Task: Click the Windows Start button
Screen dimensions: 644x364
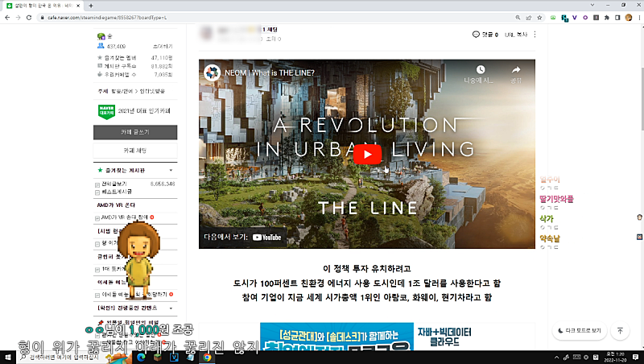Action: (x=8, y=356)
